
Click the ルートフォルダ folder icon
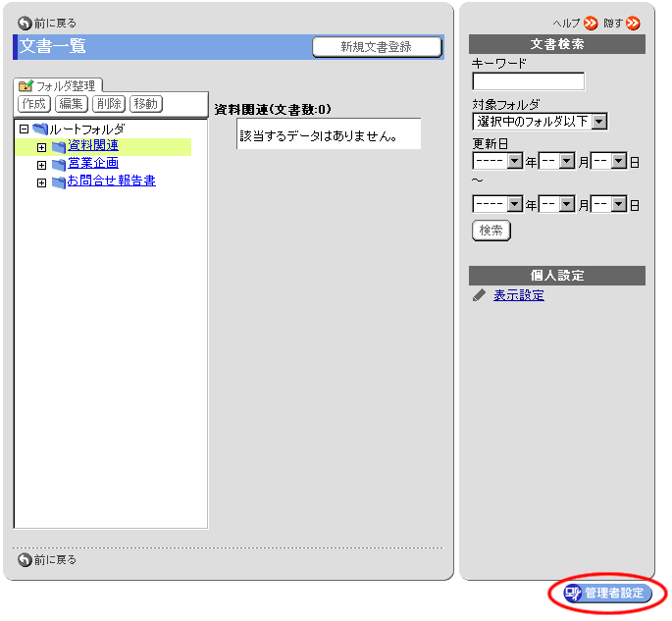click(40, 129)
